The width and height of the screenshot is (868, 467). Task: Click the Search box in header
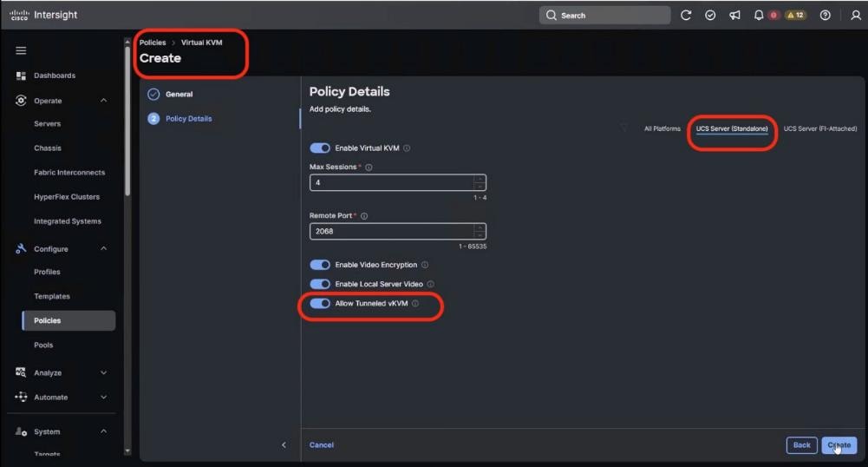pos(604,16)
